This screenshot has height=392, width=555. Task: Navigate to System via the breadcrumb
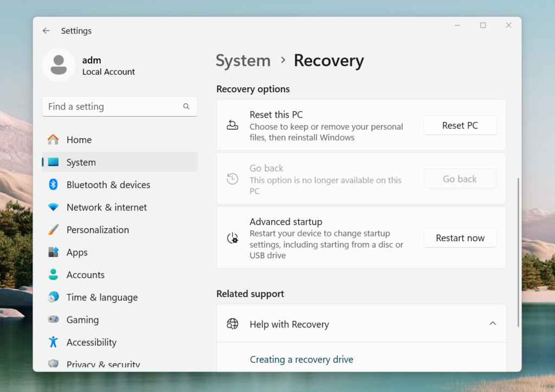(x=243, y=61)
